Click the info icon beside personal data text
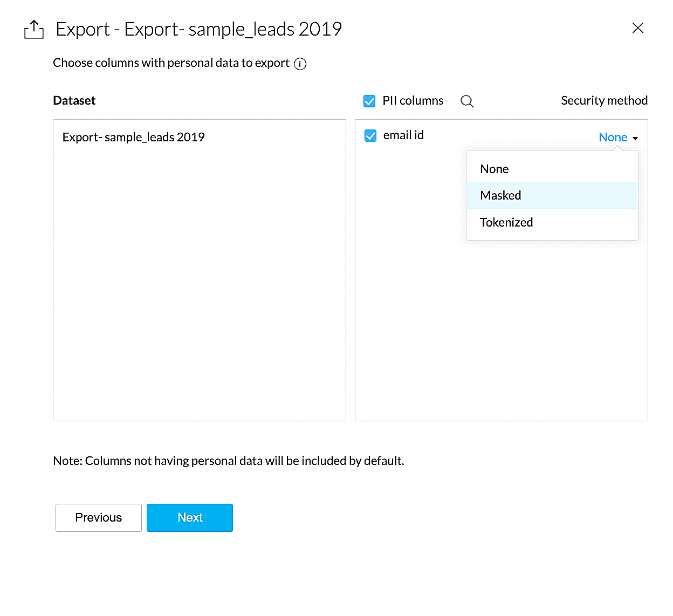The width and height of the screenshot is (673, 616). pos(300,64)
